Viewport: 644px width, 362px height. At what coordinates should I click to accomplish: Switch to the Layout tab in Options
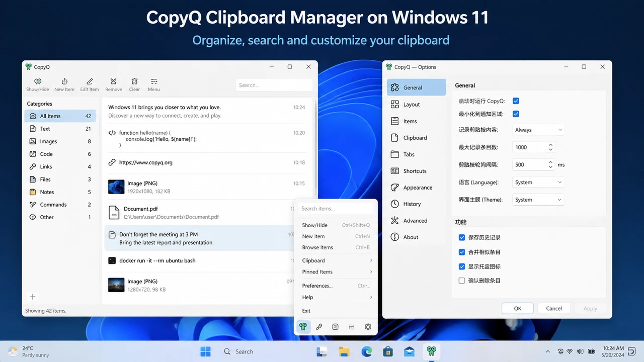[417, 105]
